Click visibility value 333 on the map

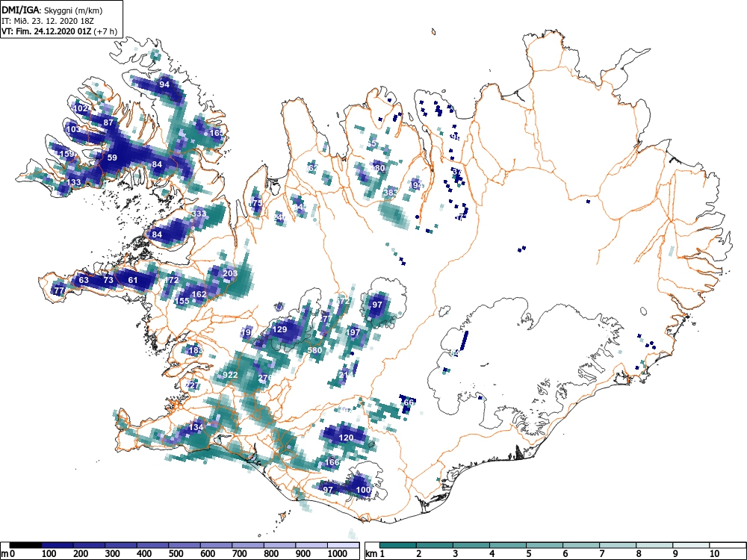[199, 214]
